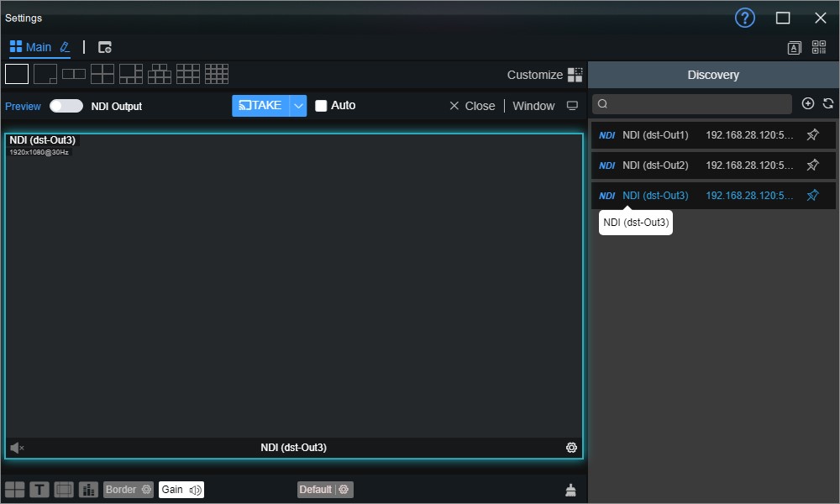Expand the TAKE dropdown arrow
The width and height of the screenshot is (840, 504).
298,106
